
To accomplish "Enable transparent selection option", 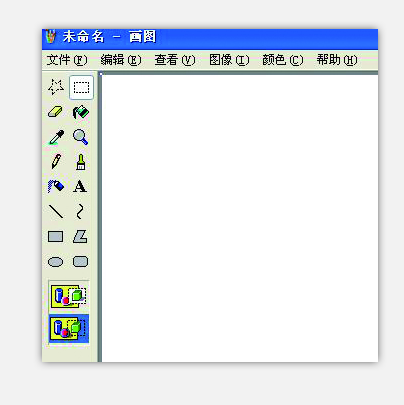I will [69, 329].
